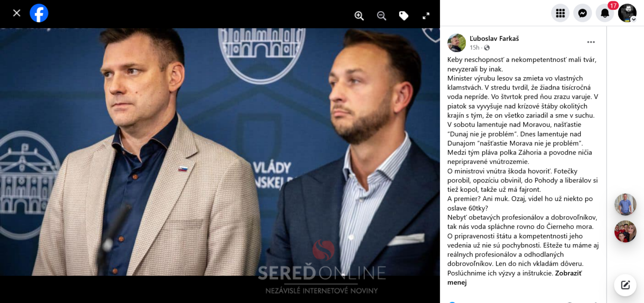Zoom in on the photo

click(359, 16)
